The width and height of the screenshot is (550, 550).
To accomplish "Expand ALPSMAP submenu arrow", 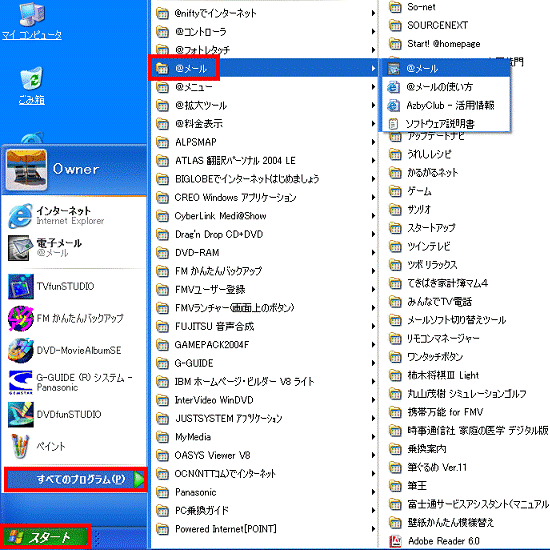I will click(373, 142).
